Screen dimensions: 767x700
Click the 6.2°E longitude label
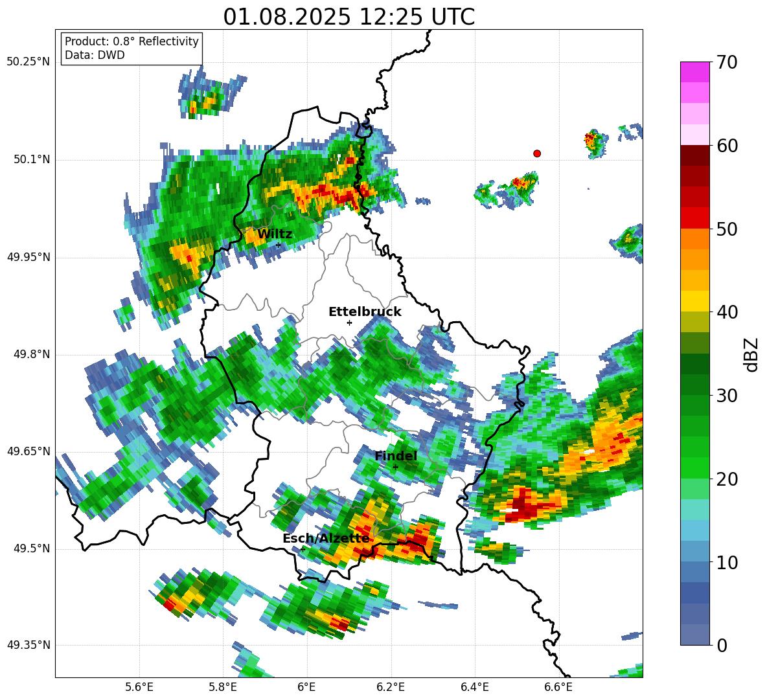point(391,687)
